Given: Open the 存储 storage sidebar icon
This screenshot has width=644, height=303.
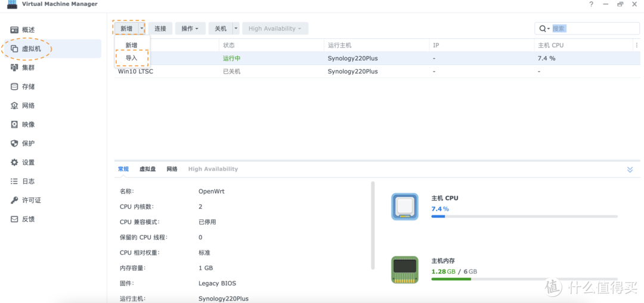Looking at the screenshot, I should [x=14, y=86].
